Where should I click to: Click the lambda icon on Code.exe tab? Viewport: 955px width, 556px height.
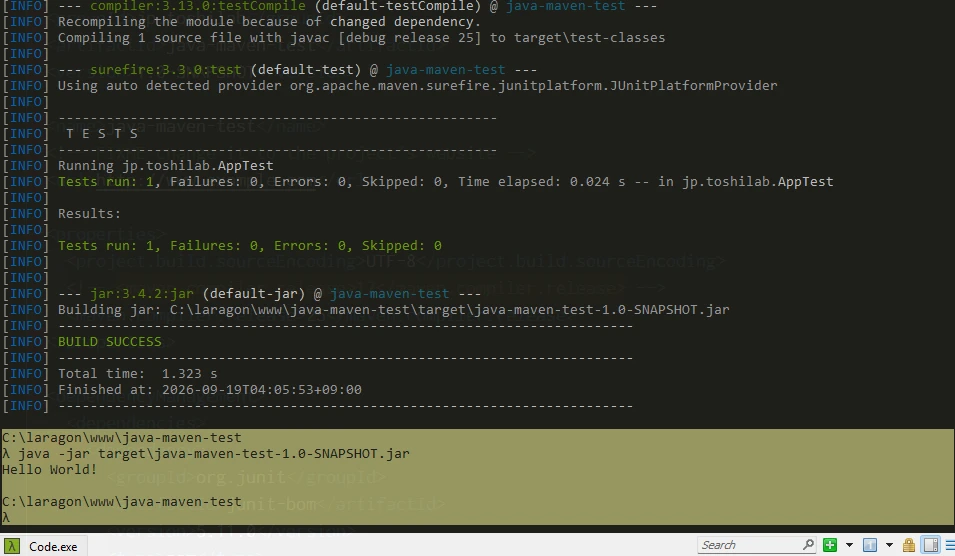(x=12, y=546)
